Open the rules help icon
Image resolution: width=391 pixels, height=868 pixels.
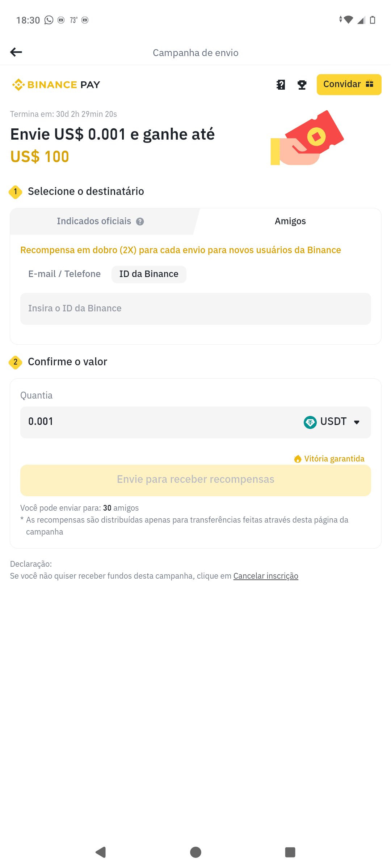point(281,85)
